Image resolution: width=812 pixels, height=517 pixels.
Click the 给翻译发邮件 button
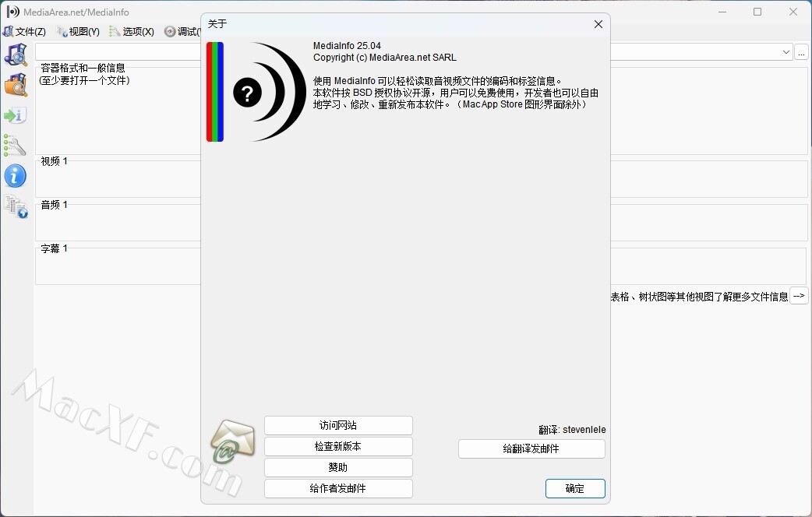pyautogui.click(x=531, y=448)
